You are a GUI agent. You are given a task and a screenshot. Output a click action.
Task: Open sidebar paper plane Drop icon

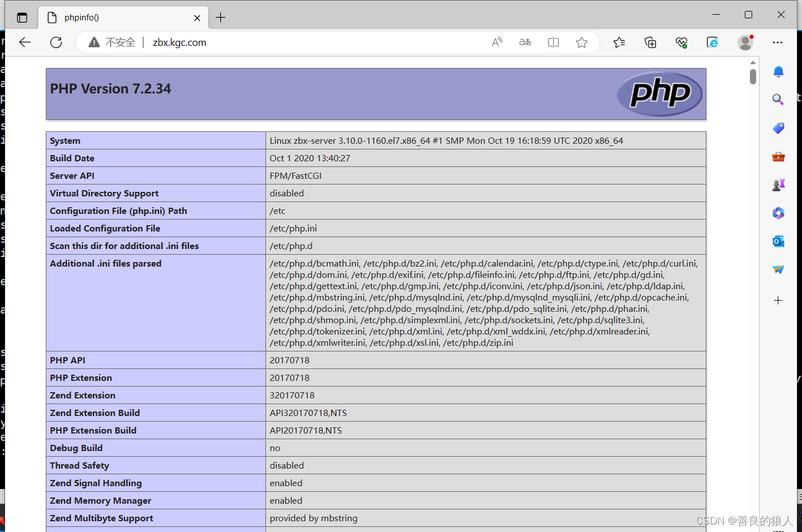point(778,269)
